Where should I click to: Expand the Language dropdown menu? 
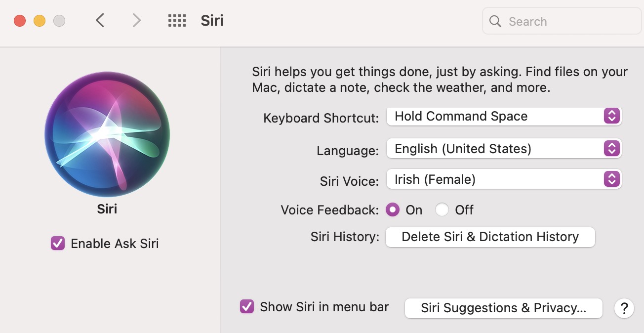503,148
